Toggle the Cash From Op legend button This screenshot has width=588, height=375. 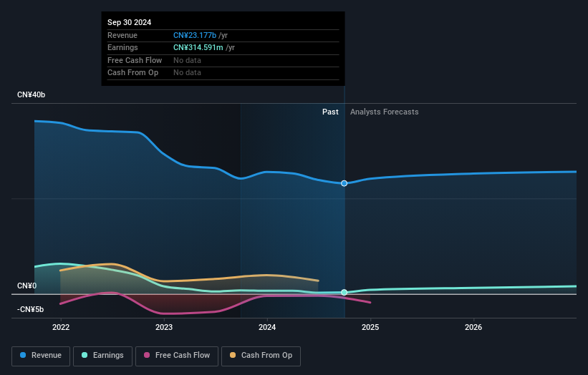click(x=261, y=356)
